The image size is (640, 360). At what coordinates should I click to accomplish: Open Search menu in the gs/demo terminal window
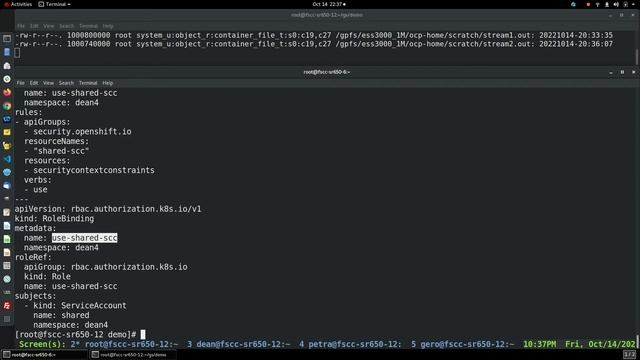click(67, 26)
